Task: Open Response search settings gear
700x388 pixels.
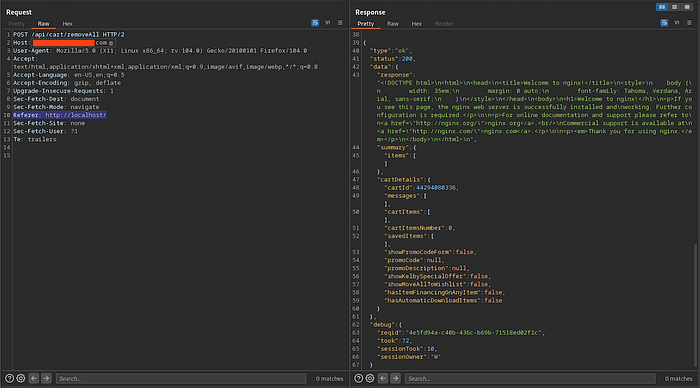Action: pyautogui.click(x=370, y=378)
